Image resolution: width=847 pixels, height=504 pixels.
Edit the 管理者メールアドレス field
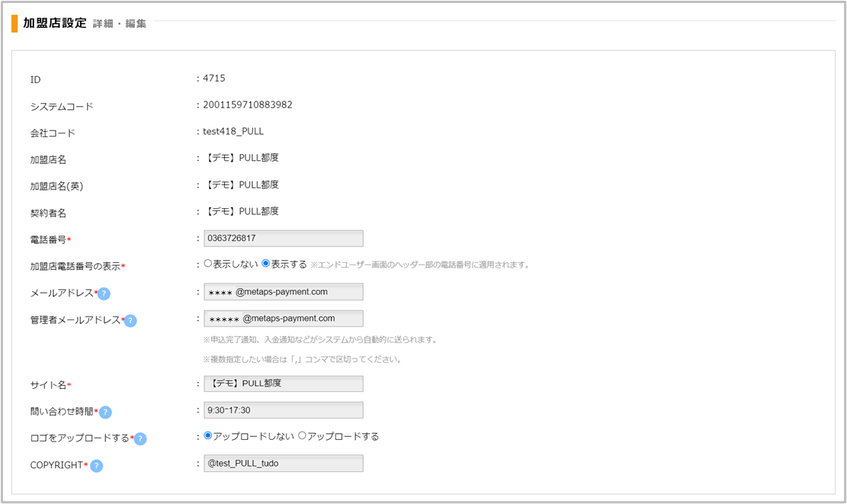coord(283,319)
